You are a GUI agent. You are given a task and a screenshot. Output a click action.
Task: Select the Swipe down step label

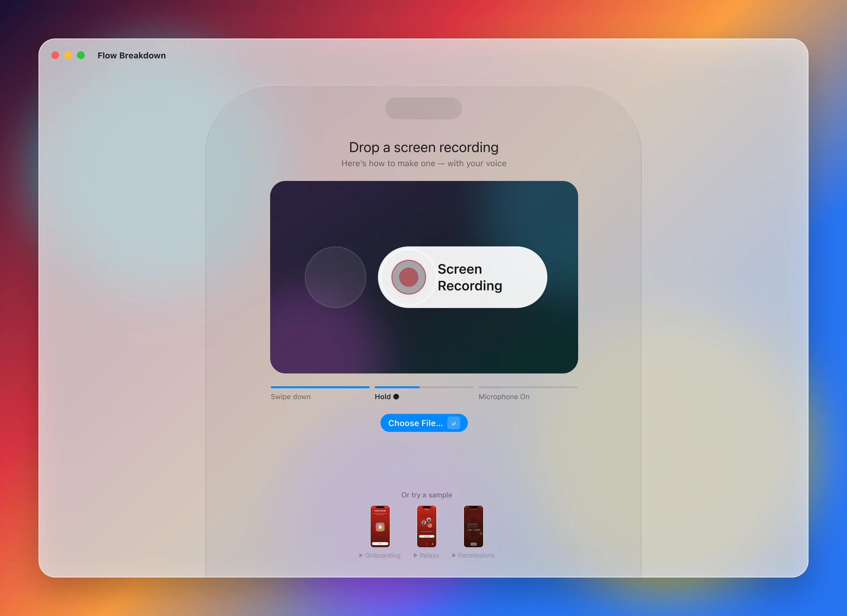(x=291, y=397)
